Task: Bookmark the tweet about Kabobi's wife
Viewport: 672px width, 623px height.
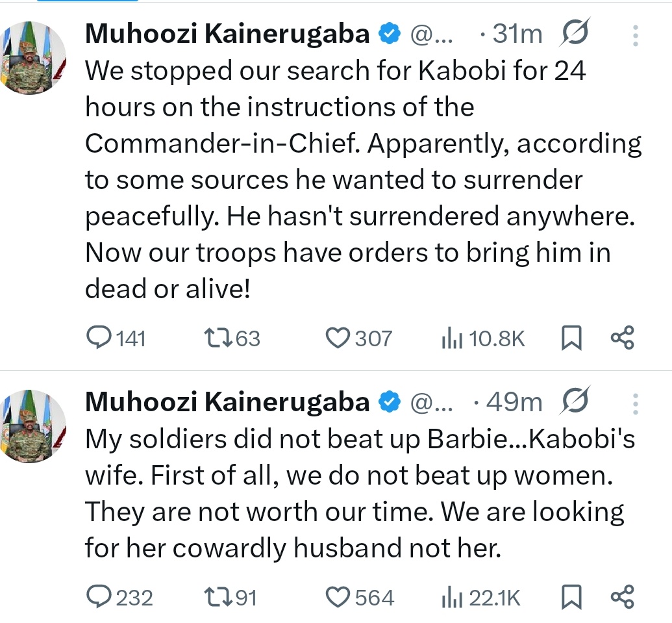Action: coord(571,596)
